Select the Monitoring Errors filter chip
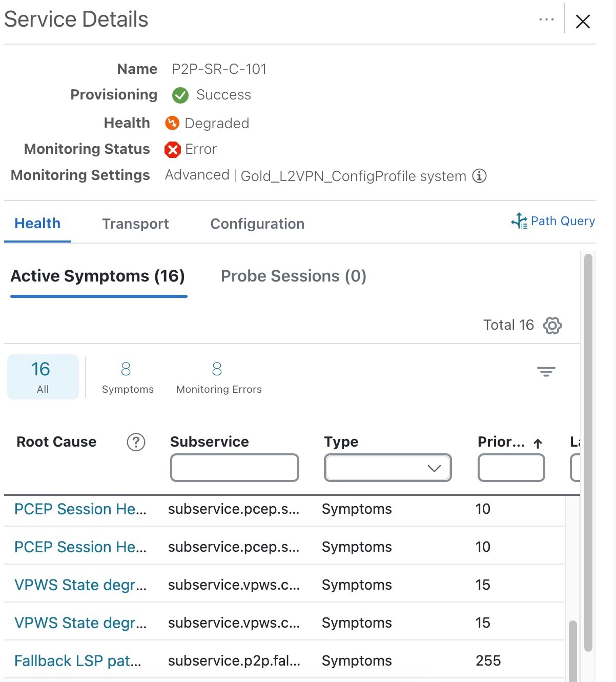616x682 pixels. [218, 376]
